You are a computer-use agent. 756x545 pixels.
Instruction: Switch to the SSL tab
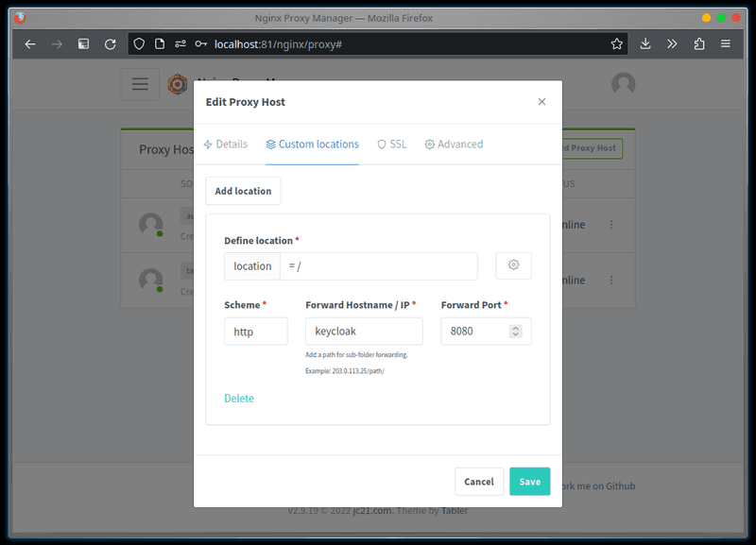tap(391, 145)
